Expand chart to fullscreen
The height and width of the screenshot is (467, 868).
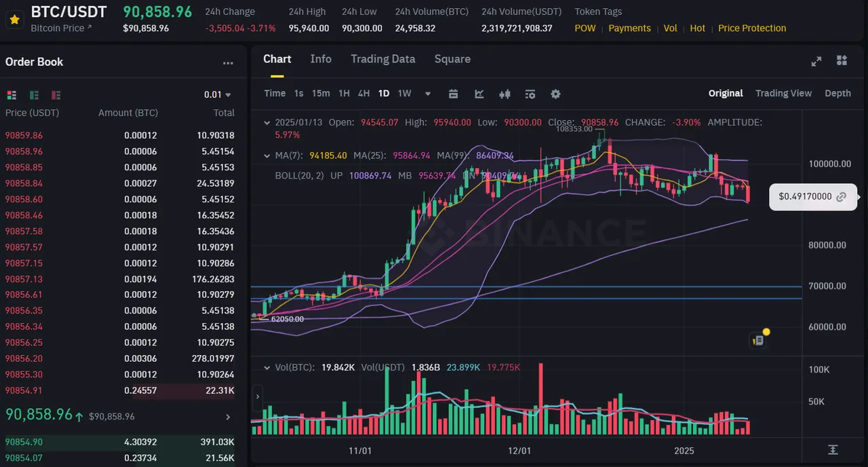click(x=816, y=61)
